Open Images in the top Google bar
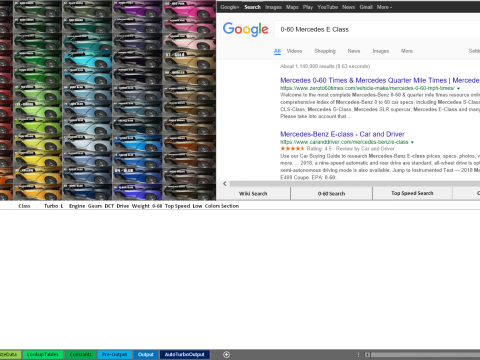The height and width of the screenshot is (360, 480). (x=273, y=7)
